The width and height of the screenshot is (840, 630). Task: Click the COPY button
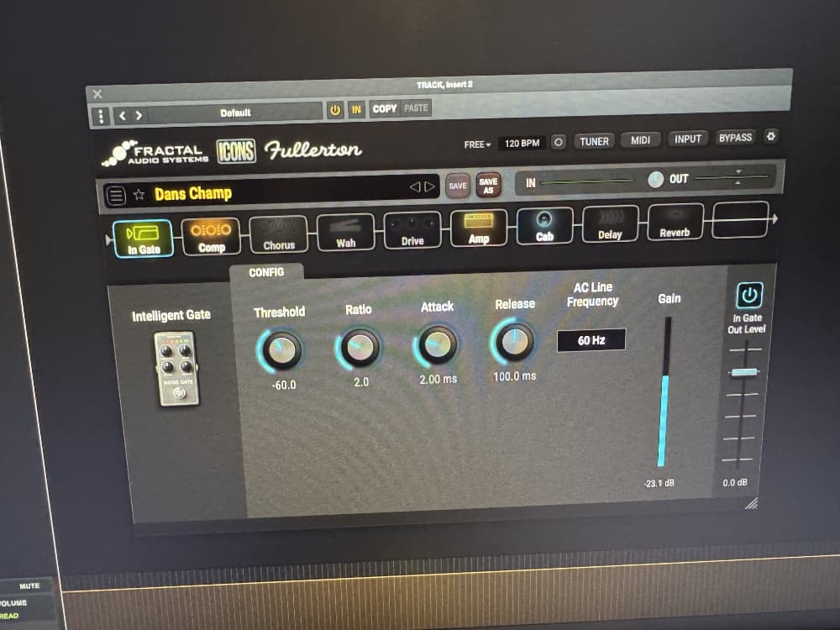click(x=385, y=108)
